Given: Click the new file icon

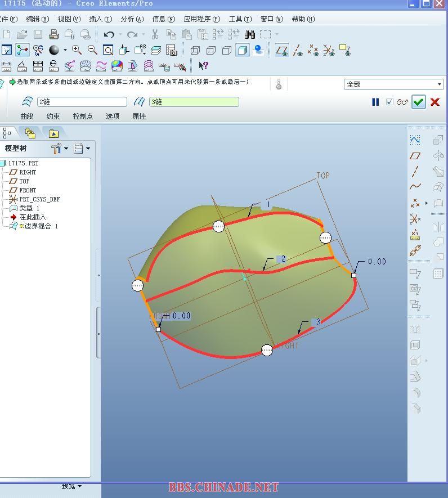Looking at the screenshot, I should pos(7,34).
